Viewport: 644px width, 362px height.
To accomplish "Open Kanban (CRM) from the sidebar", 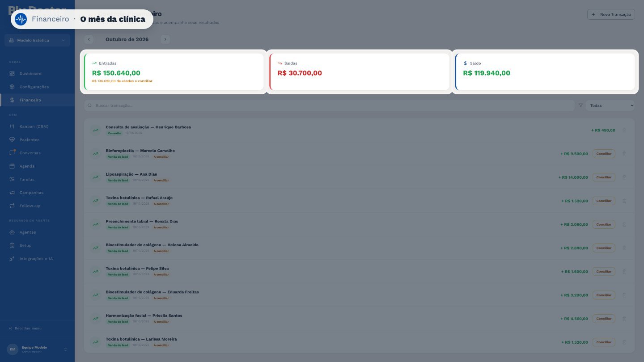I will (x=37, y=126).
